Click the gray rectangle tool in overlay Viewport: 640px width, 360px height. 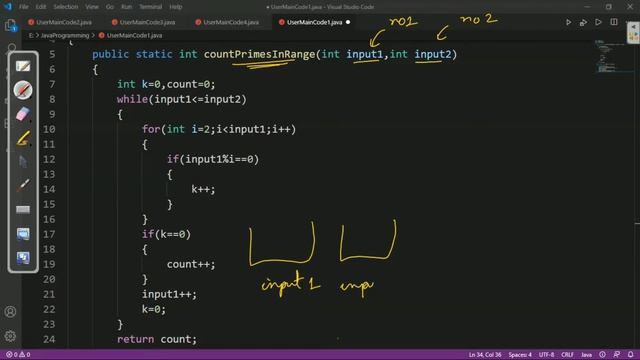click(x=23, y=210)
